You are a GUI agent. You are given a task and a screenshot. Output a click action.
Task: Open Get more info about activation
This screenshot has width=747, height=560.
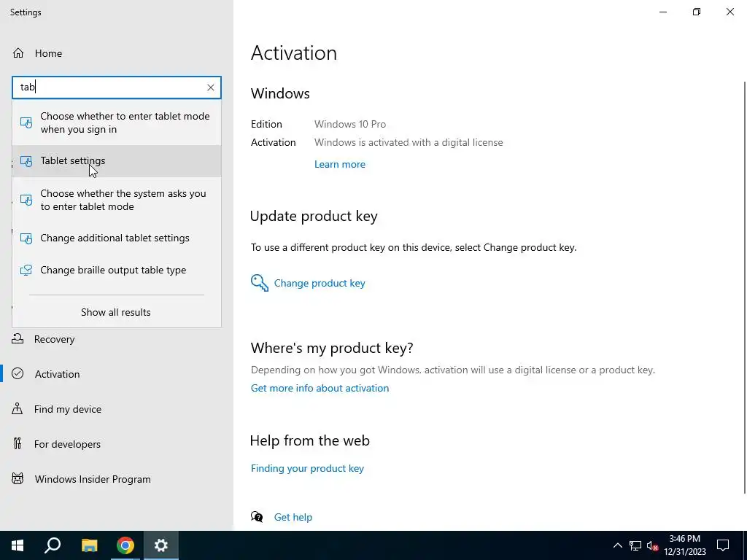coord(320,388)
